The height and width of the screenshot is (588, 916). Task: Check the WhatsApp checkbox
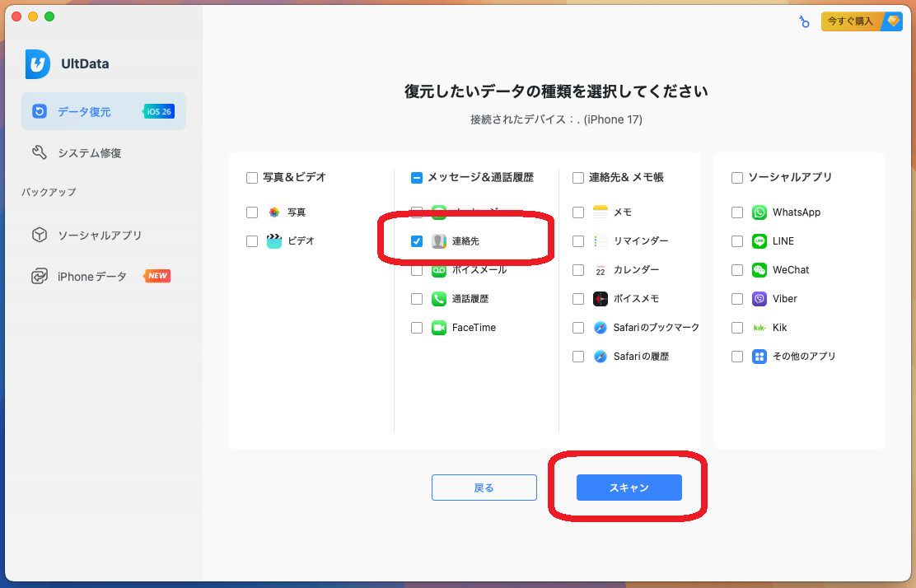737,212
